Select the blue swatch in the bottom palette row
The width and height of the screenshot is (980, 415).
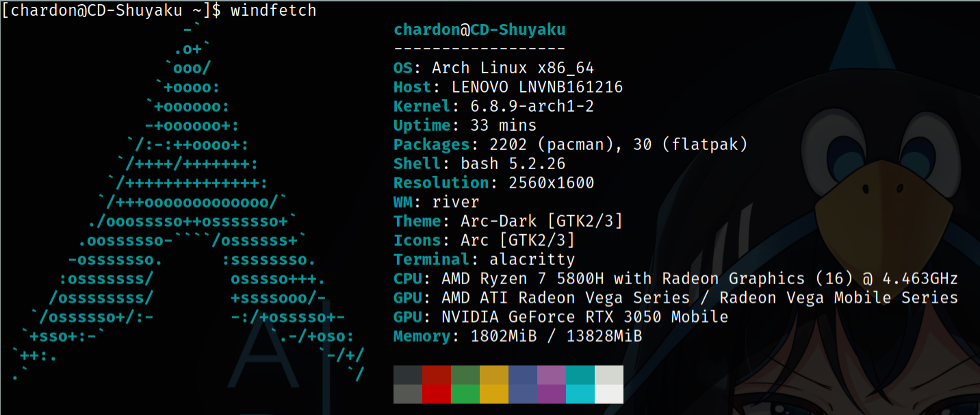523,394
